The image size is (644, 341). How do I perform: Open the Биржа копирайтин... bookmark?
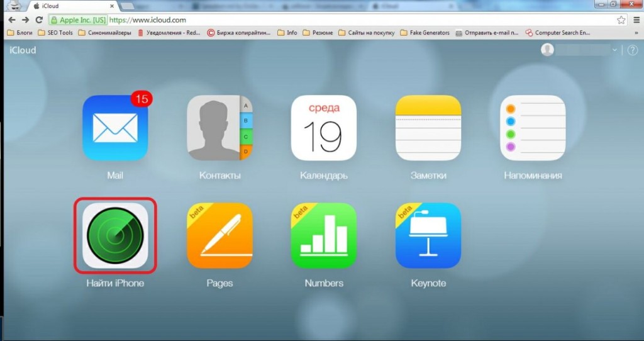(239, 33)
